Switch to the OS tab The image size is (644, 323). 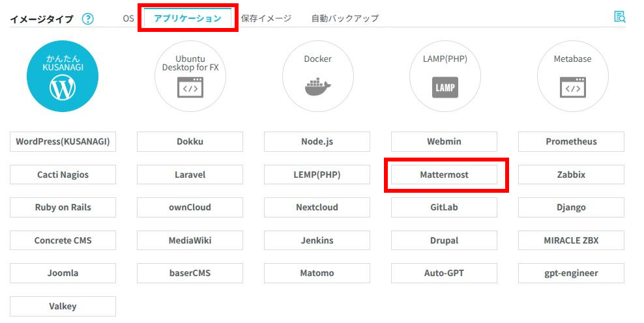click(x=128, y=18)
